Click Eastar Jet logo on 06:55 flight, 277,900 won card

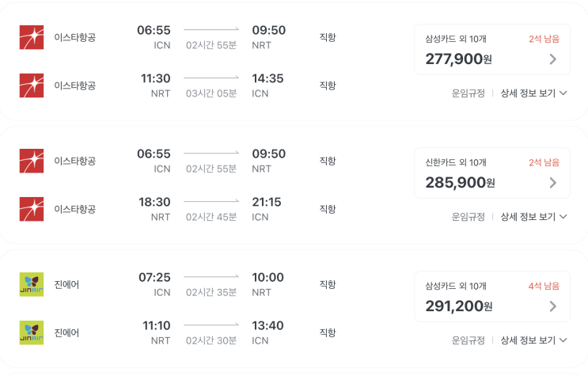coord(32,37)
